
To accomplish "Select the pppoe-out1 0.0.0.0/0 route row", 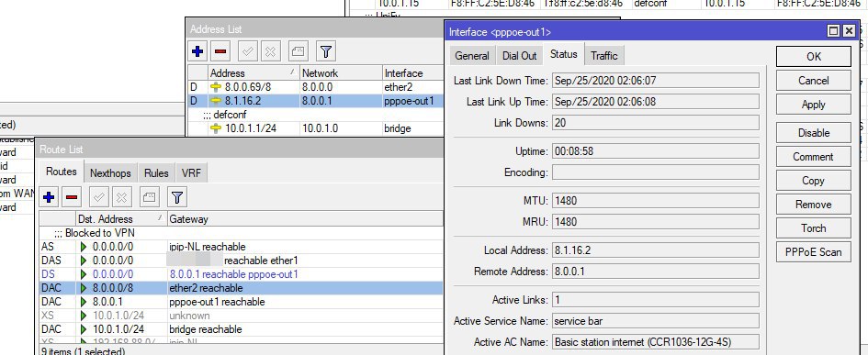I will [242, 274].
